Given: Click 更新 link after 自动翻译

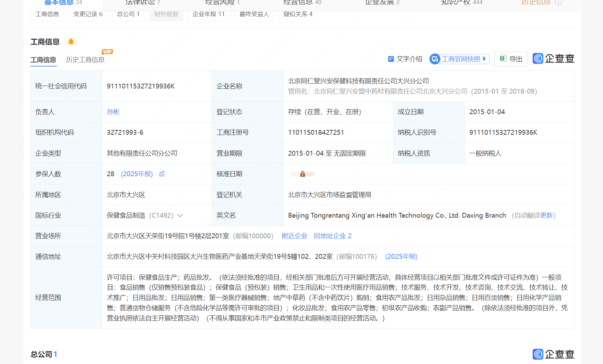Looking at the screenshot, I should point(547,215).
